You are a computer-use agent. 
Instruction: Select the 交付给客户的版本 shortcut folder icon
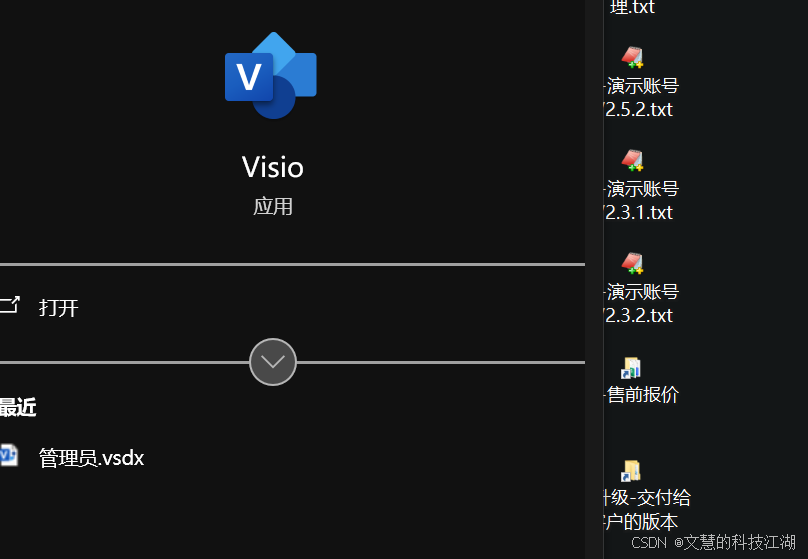[631, 471]
